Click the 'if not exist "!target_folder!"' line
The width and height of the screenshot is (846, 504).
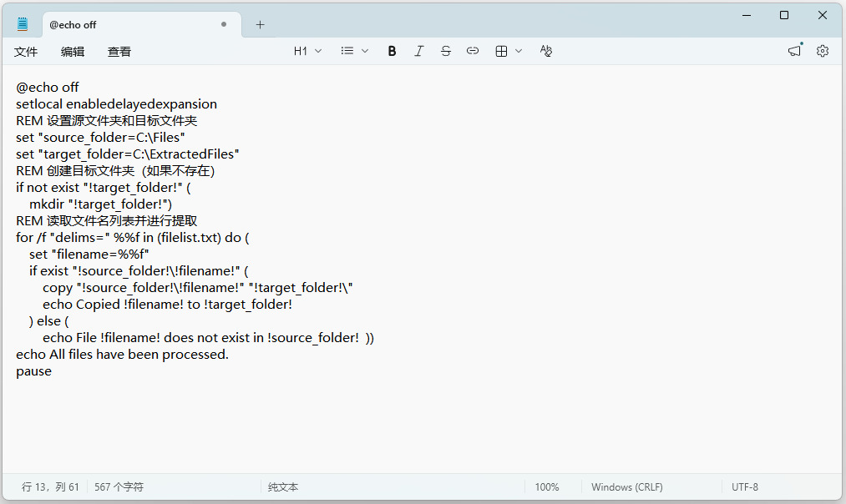pos(103,188)
